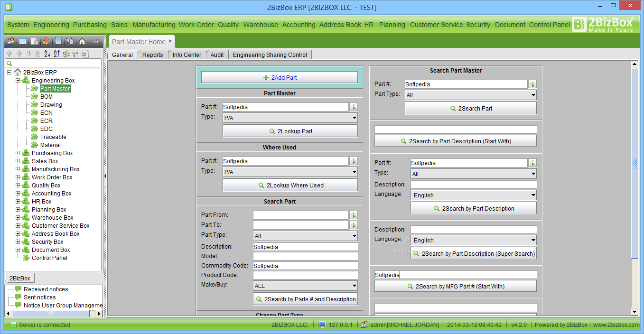Image resolution: width=644 pixels, height=334 pixels.
Task: Click lookup icon beside Part Master Part #
Action: (353, 107)
